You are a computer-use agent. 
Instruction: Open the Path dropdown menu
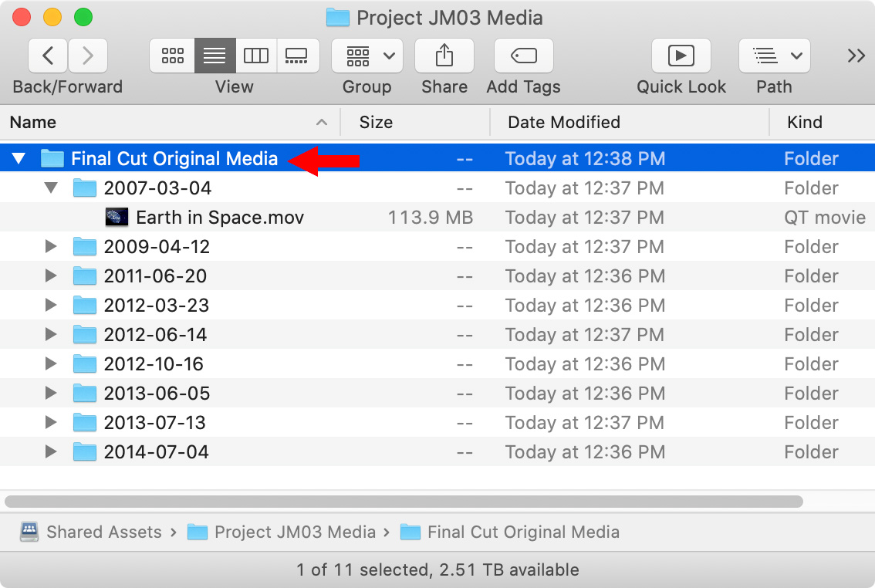[x=775, y=56]
